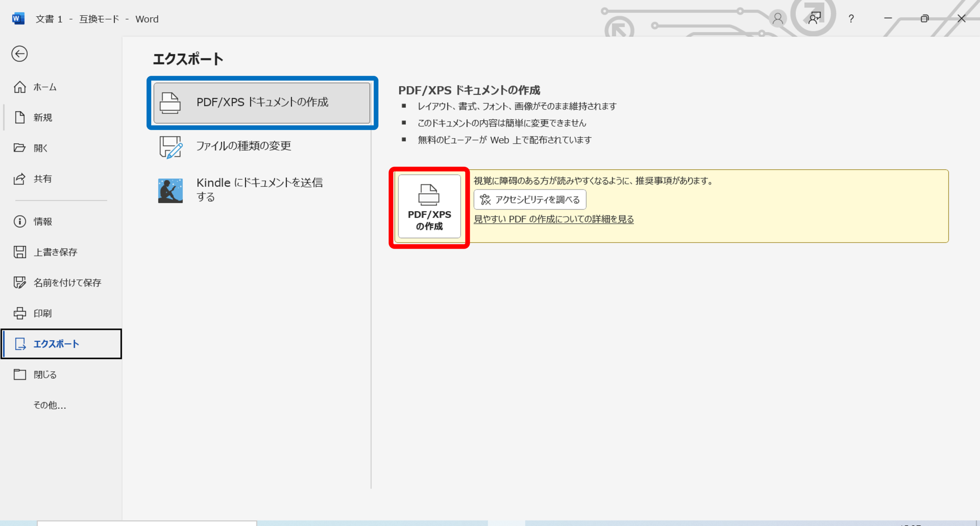Select PDF/XPS ドキュメントの作成 option
The height and width of the screenshot is (526, 980).
click(262, 103)
